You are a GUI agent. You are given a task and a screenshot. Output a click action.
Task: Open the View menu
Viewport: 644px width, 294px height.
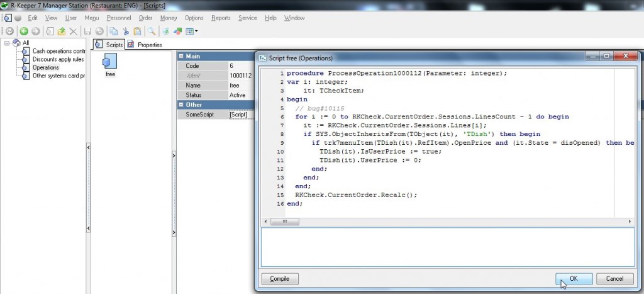click(x=52, y=18)
